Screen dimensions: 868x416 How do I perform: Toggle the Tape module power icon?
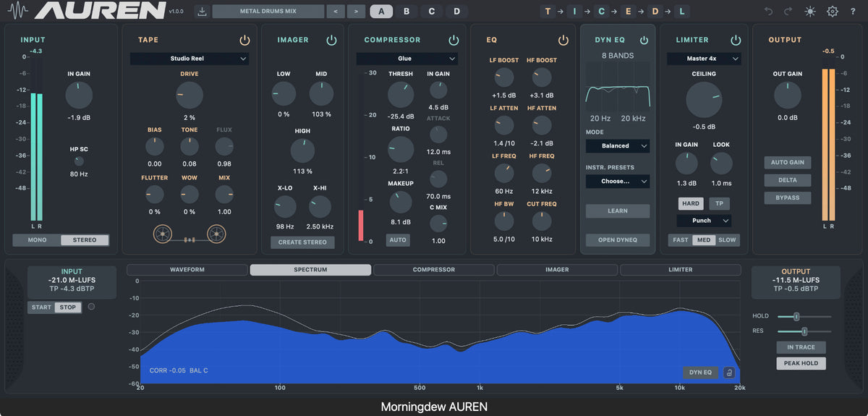[x=244, y=40]
